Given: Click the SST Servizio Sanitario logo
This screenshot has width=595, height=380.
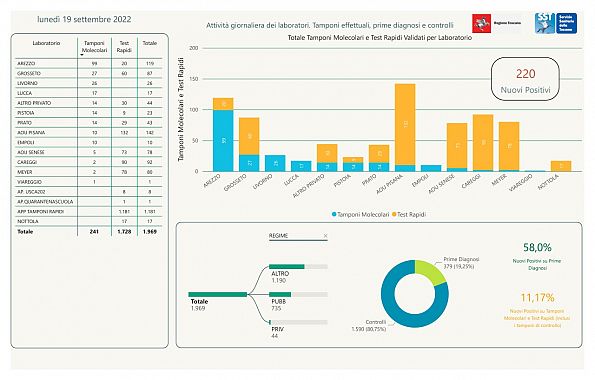Looking at the screenshot, I should click(x=556, y=24).
